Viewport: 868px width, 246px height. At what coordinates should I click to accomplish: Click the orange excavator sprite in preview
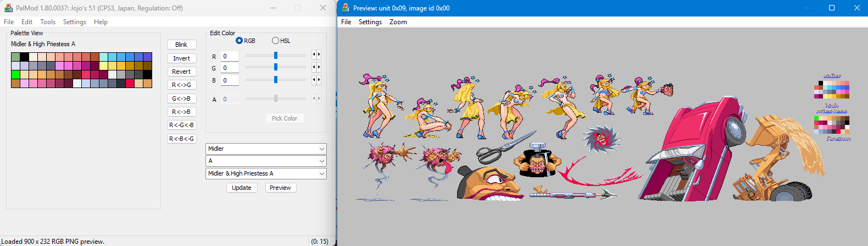point(775,160)
